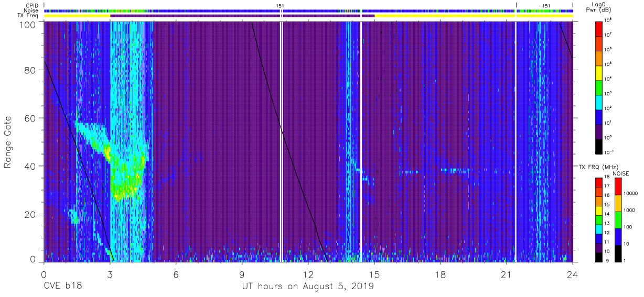Viewport: 644px width, 297px height.
Task: Click the "UT hours on August 5, 2019" label
Action: [308, 287]
